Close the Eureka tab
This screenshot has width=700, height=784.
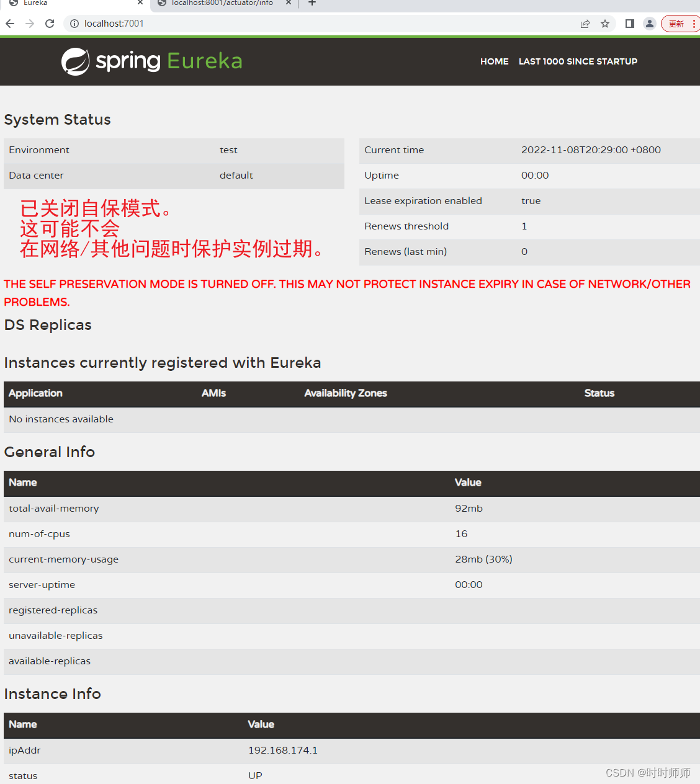tap(140, 3)
